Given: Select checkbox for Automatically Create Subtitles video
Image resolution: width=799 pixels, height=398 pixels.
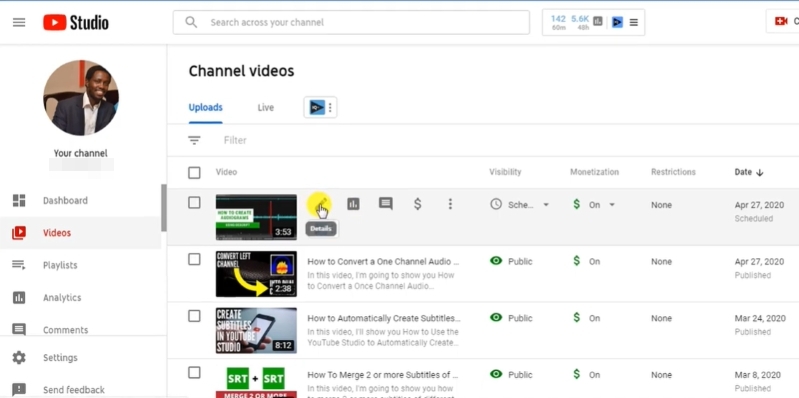Looking at the screenshot, I should coord(194,316).
